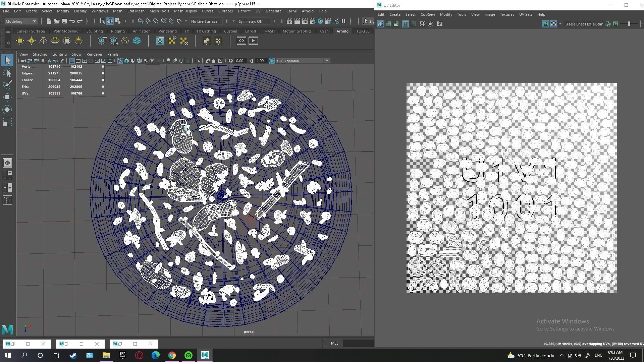Viewport: 644px width, 362px height.
Task: Create an Arnold area light from shelf
Action: (x=20, y=41)
